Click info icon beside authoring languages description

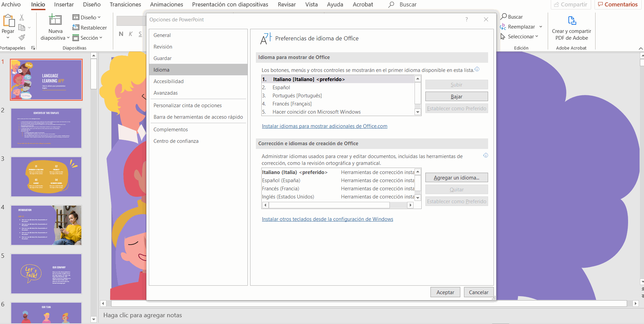486,155
